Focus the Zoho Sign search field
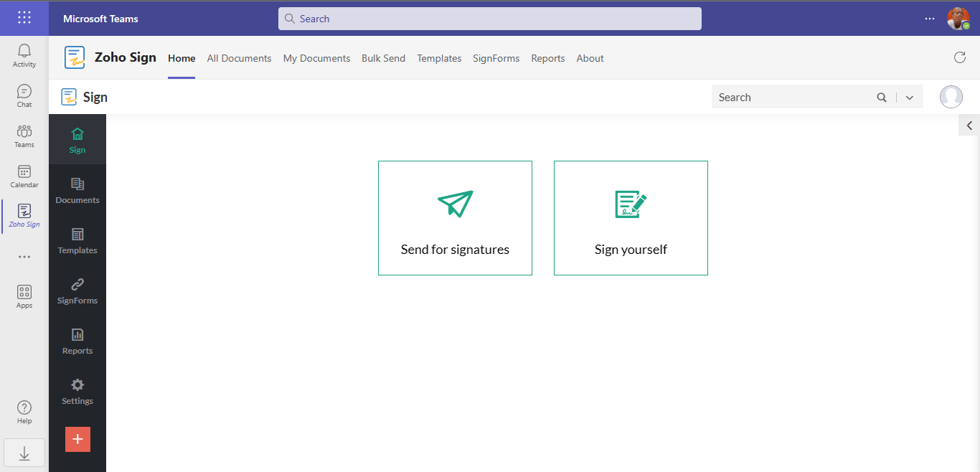The width and height of the screenshot is (980, 472). 793,98
